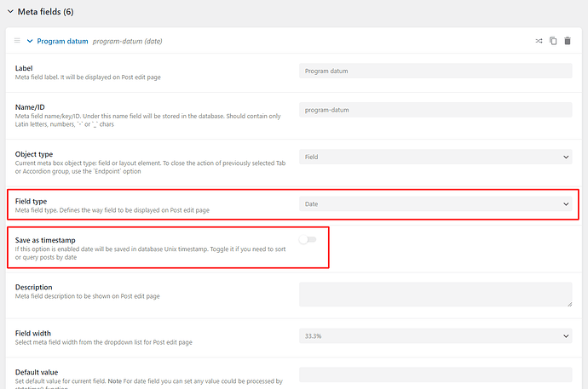
Task: Toggle the Save as timestamp switch
Action: (x=308, y=239)
